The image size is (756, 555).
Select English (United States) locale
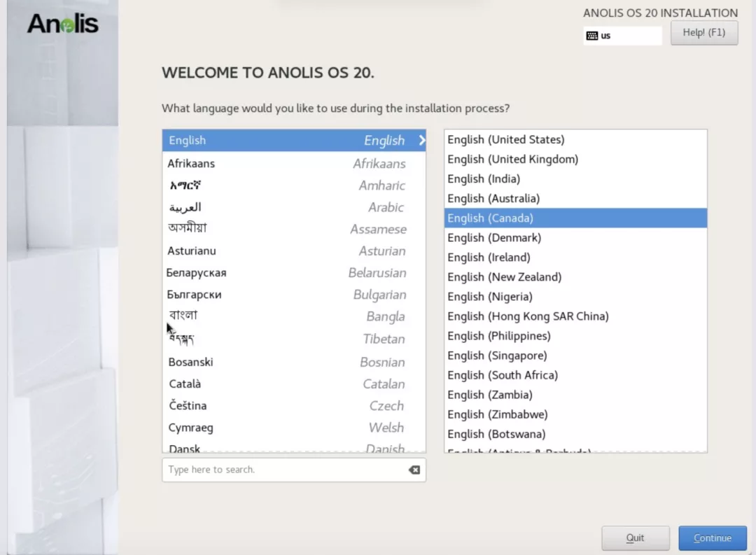pyautogui.click(x=575, y=139)
